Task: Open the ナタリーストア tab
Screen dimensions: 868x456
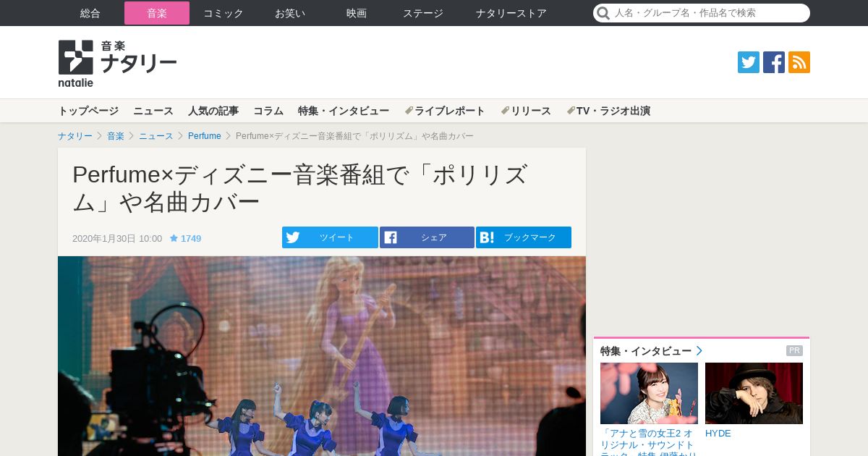Action: pos(511,13)
